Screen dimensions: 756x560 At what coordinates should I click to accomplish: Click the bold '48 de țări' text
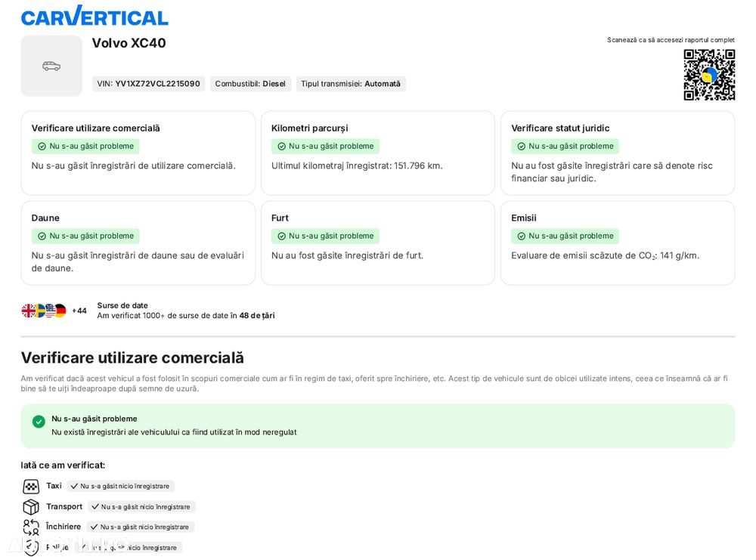[x=257, y=316]
